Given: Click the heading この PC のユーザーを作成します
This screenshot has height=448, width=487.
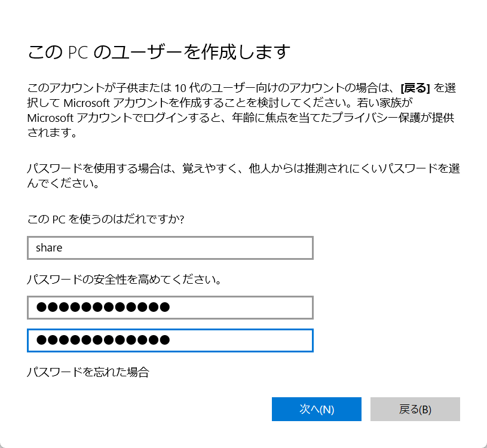Looking at the screenshot, I should (x=159, y=52).
